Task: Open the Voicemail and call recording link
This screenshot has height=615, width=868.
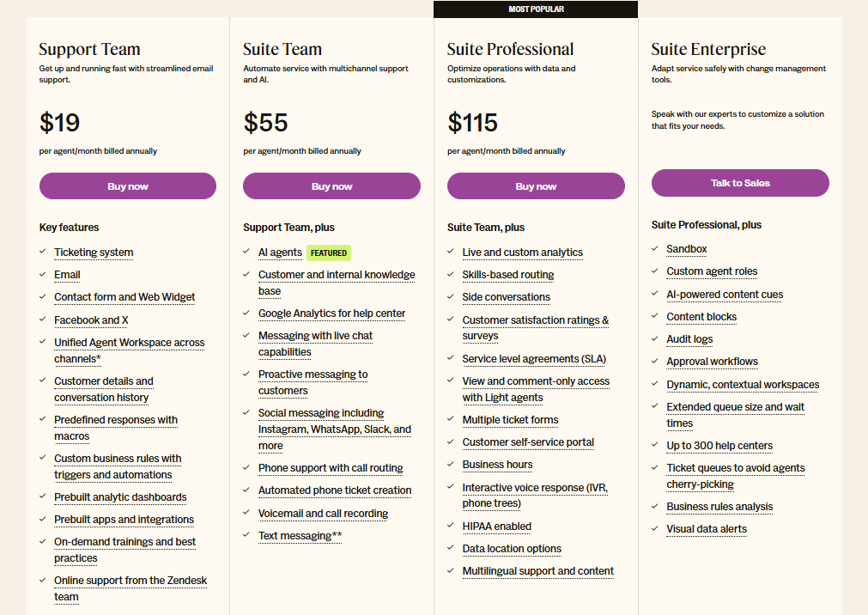Action: (322, 513)
